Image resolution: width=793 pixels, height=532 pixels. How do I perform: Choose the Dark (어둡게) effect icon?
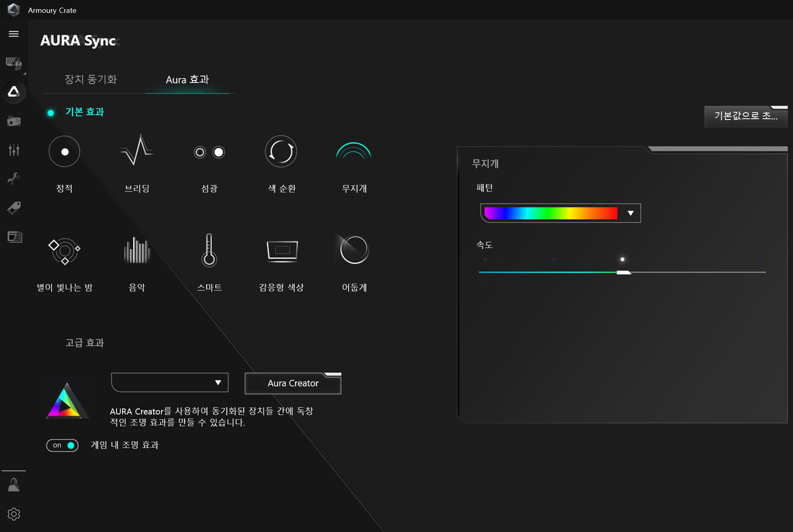pos(354,251)
